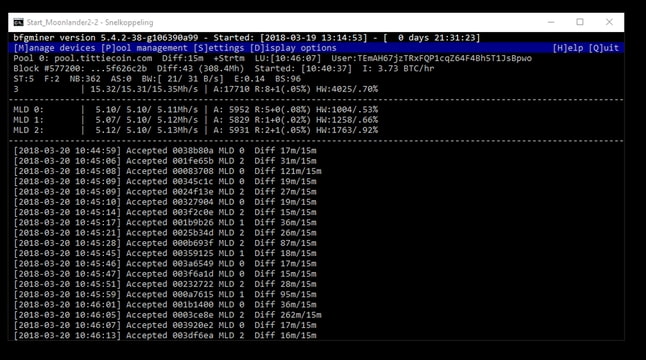
Task: Click log entry Accepted 000a7615
Action: [165, 295]
